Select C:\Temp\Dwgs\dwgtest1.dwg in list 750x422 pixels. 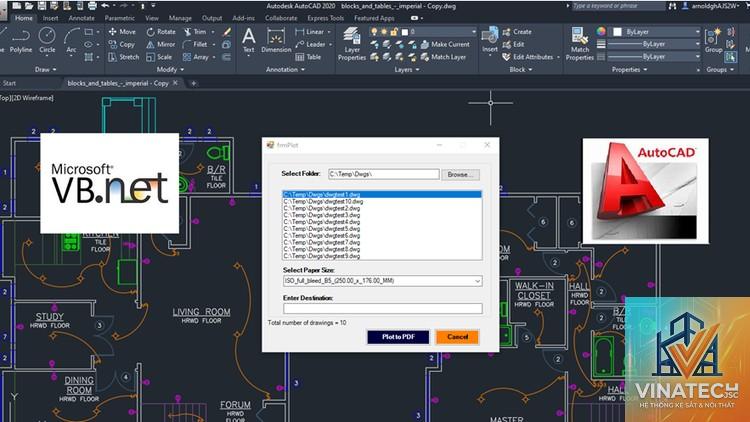(382, 195)
